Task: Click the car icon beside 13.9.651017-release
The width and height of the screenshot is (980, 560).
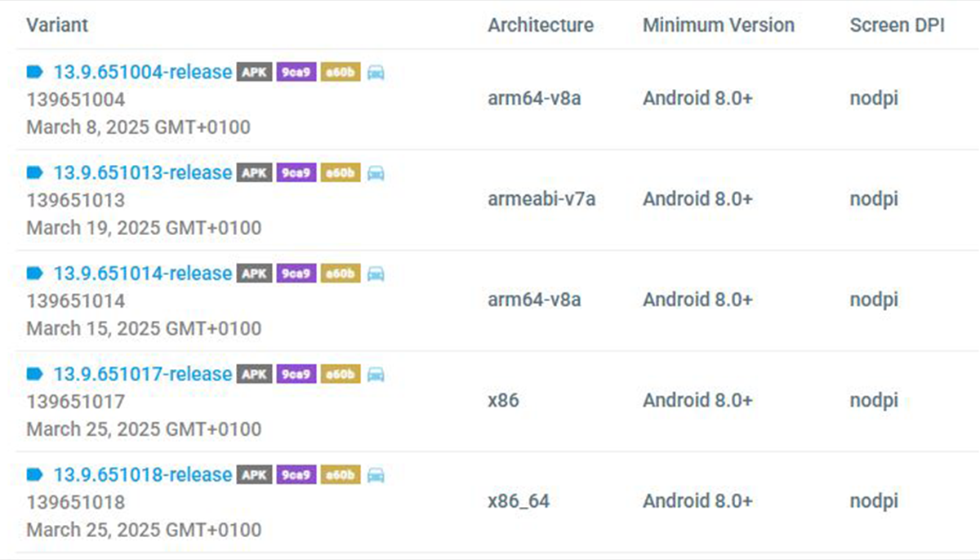Action: [376, 375]
